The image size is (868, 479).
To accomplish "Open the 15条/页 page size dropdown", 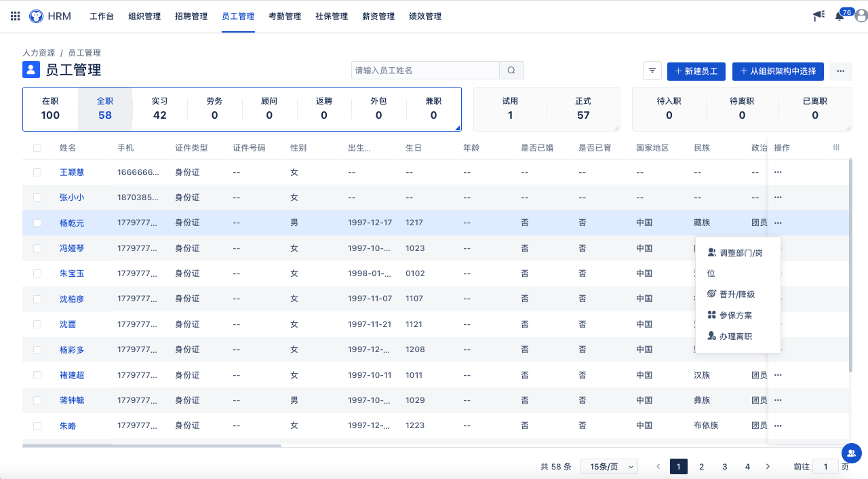I will [x=610, y=467].
